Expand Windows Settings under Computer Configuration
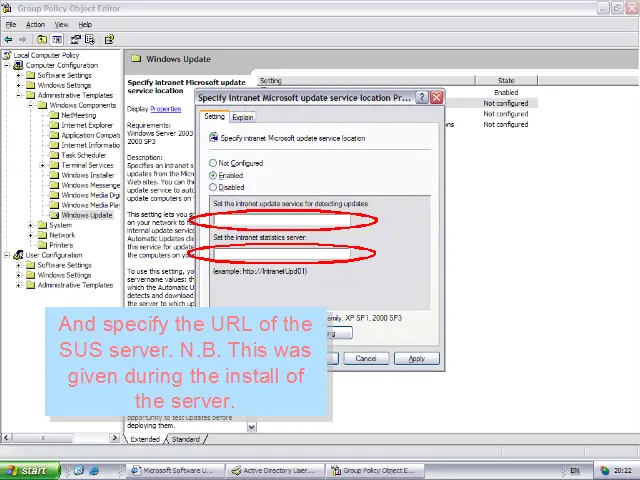The image size is (640, 480). (x=18, y=85)
